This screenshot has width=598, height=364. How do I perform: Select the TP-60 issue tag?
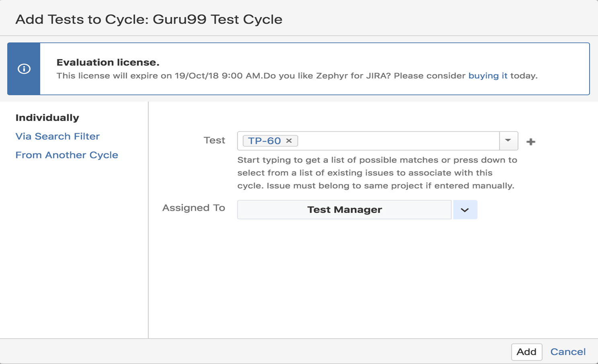(x=264, y=141)
